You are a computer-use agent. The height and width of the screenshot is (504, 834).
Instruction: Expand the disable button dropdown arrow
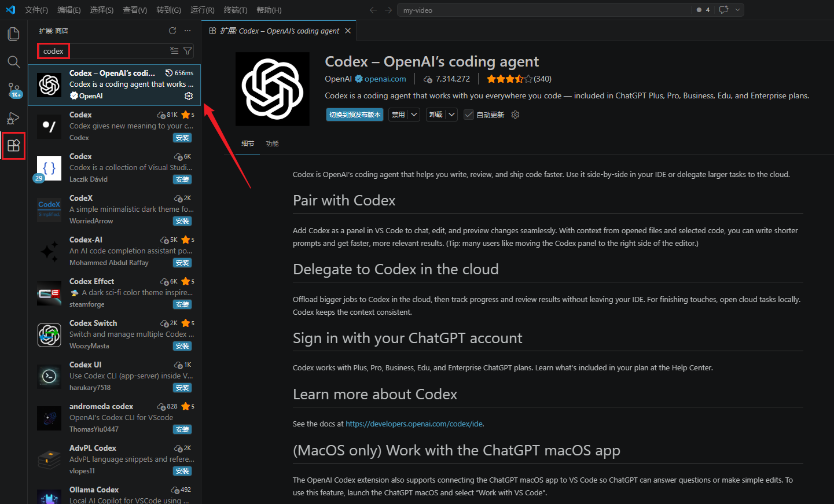(x=414, y=115)
